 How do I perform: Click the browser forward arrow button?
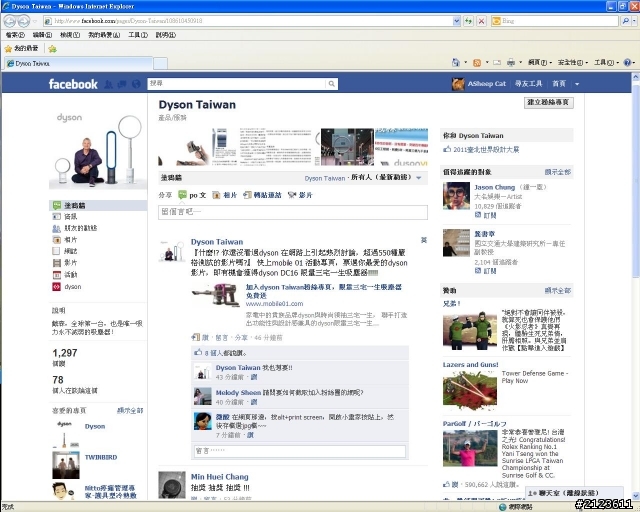coord(24,21)
